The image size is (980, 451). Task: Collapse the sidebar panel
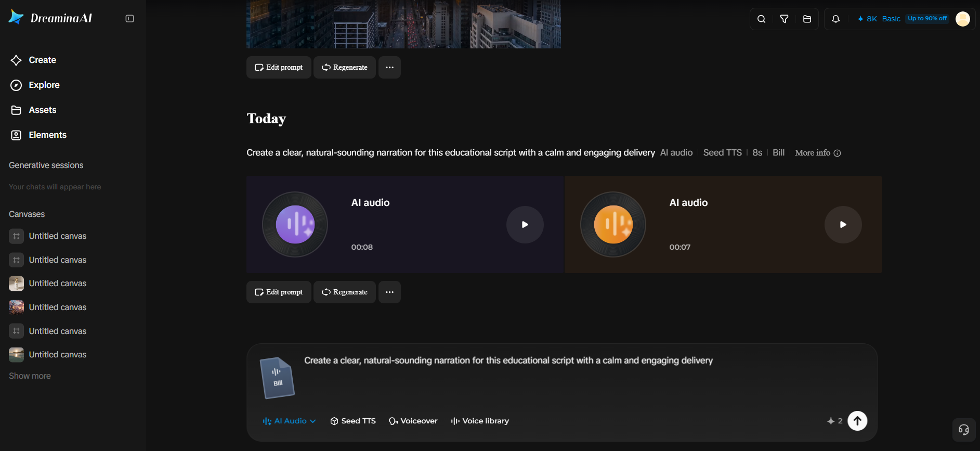130,19
